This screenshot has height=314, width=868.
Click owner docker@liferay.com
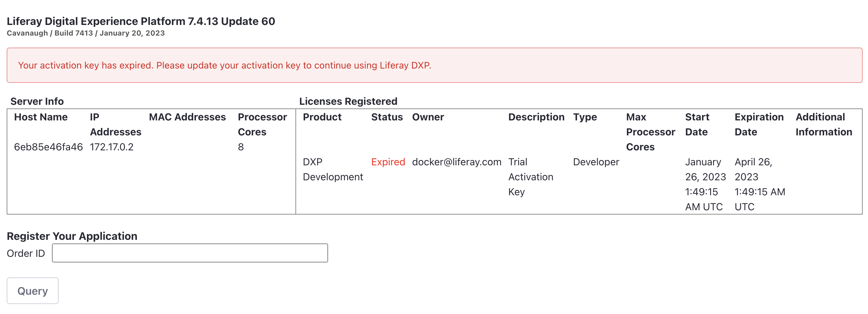click(x=457, y=162)
